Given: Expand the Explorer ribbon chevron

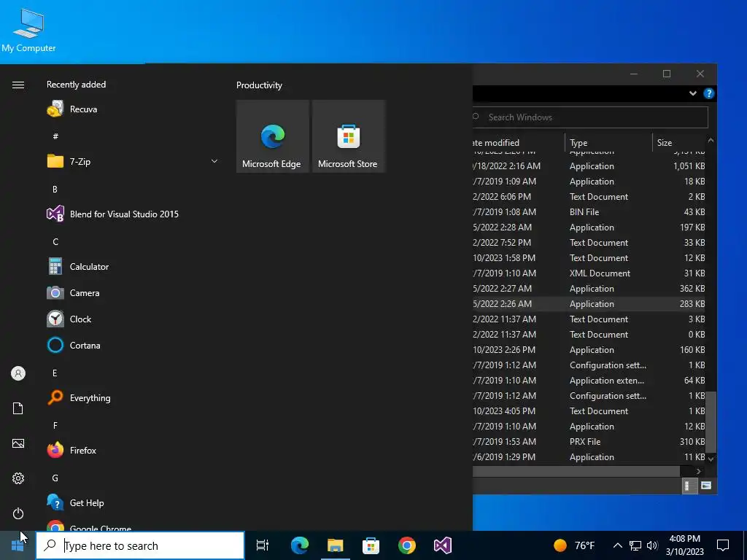Looking at the screenshot, I should pos(693,93).
